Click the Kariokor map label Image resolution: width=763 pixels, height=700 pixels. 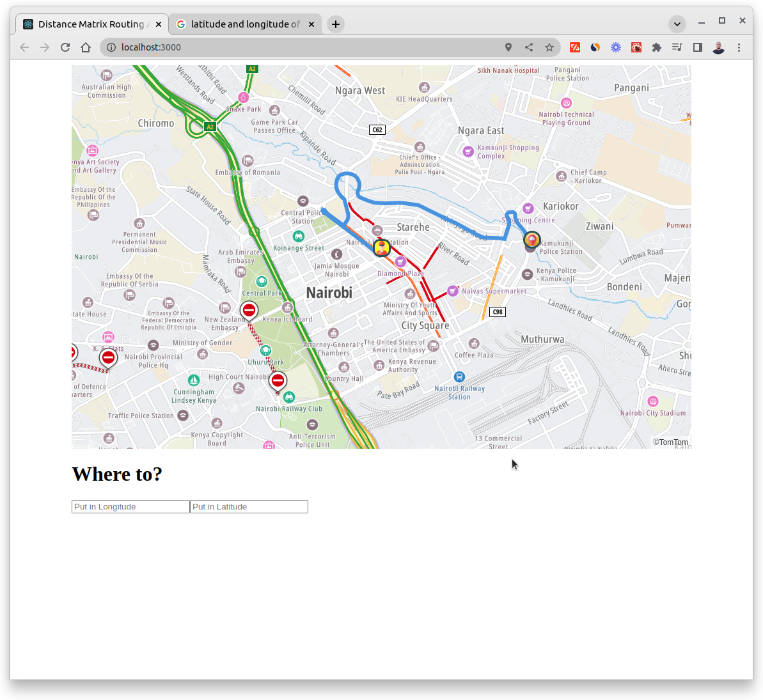tap(560, 206)
